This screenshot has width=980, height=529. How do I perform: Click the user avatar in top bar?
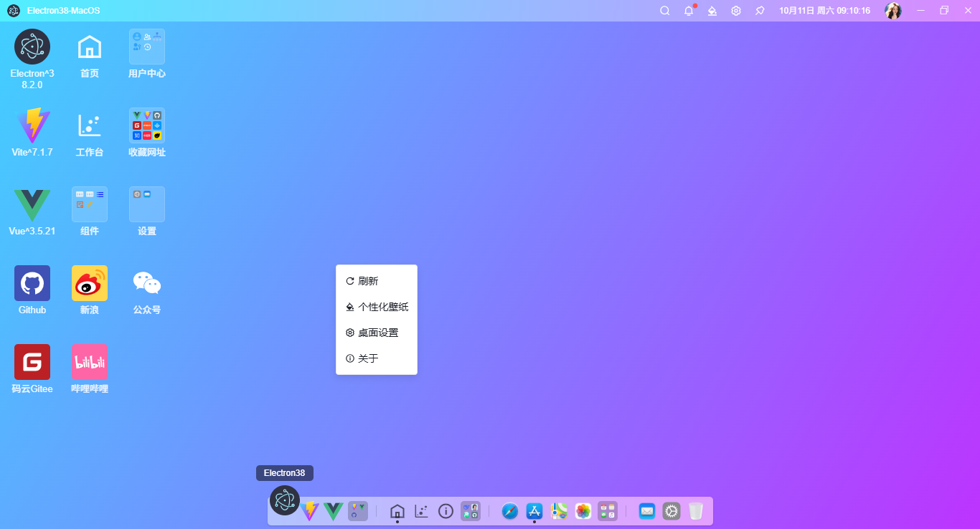[893, 11]
